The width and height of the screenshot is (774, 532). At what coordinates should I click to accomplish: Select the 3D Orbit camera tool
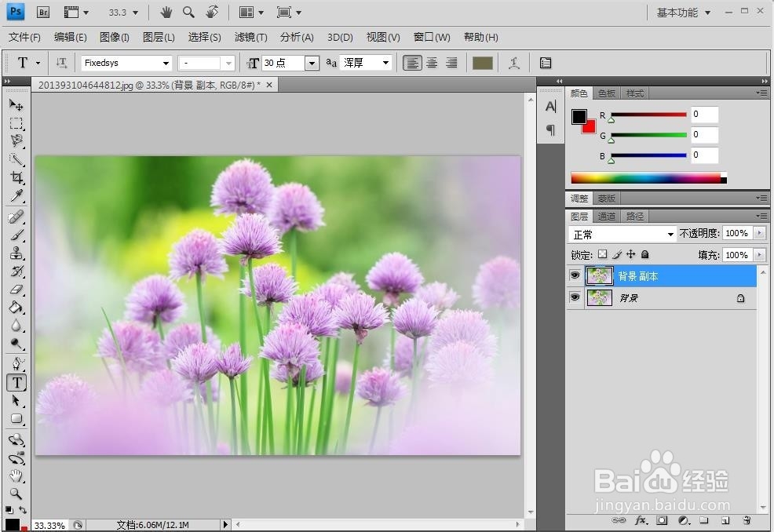pos(16,458)
